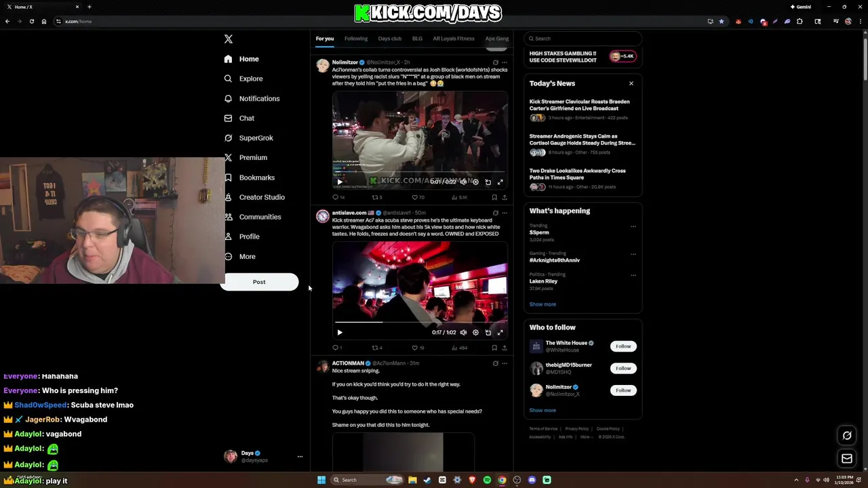This screenshot has height=488, width=868.
Task: Click the search box on X
Action: (x=583, y=39)
